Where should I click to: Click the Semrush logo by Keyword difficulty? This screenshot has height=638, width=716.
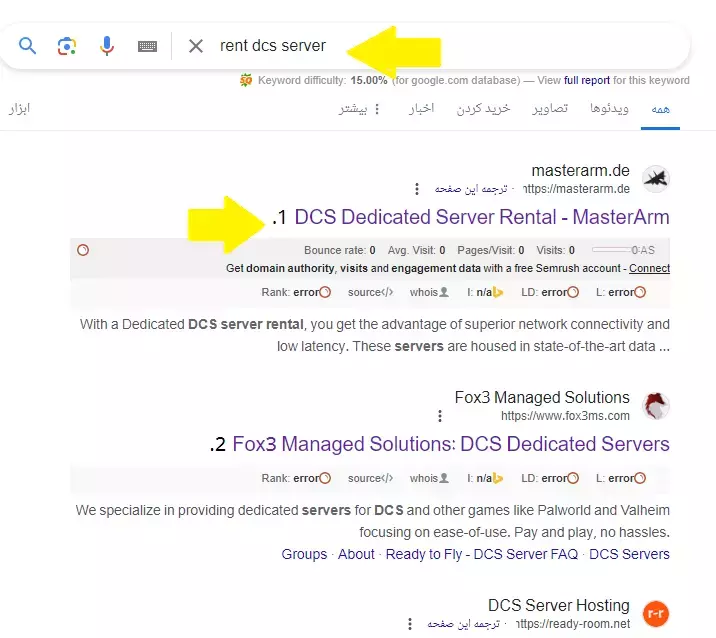(x=246, y=80)
